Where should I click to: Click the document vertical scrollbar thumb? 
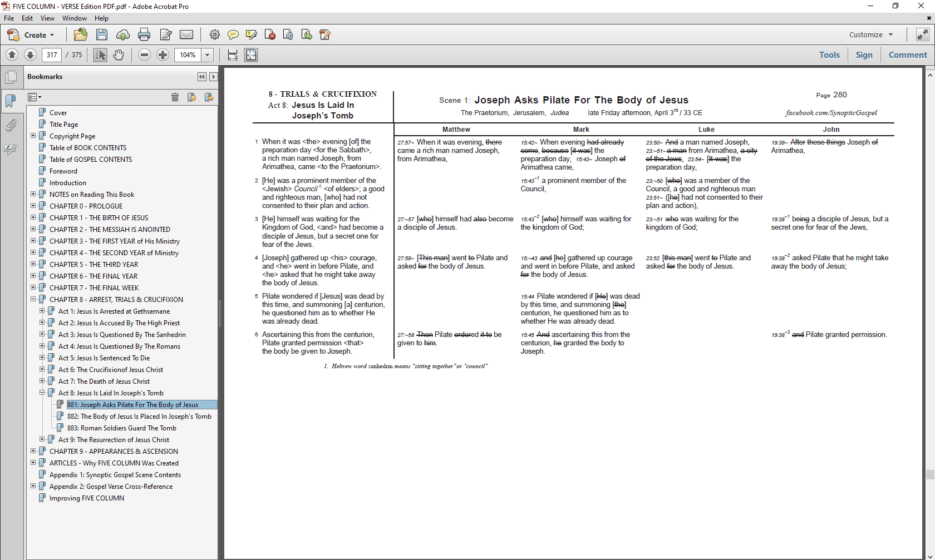[x=930, y=474]
